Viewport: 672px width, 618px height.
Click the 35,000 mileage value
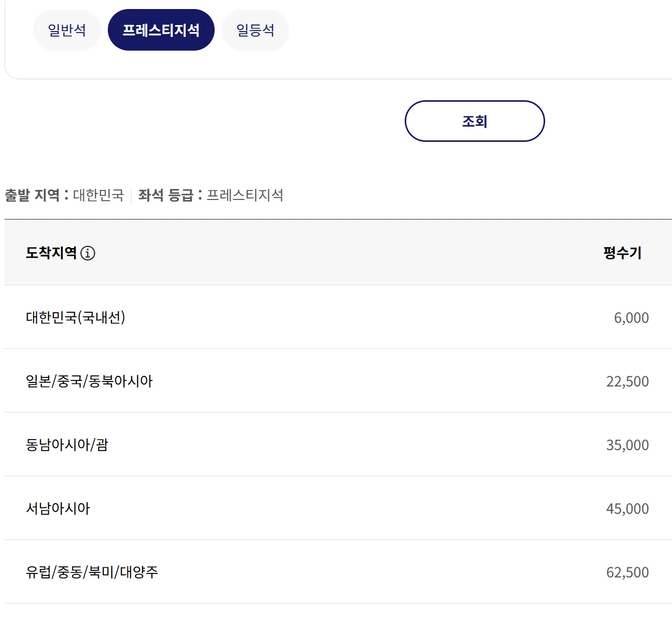[626, 445]
